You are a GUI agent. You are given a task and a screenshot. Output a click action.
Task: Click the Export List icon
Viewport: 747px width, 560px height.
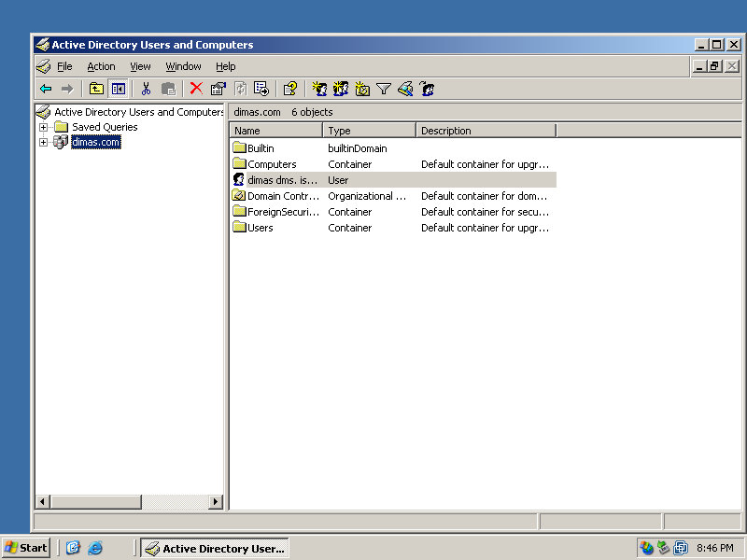tap(261, 89)
